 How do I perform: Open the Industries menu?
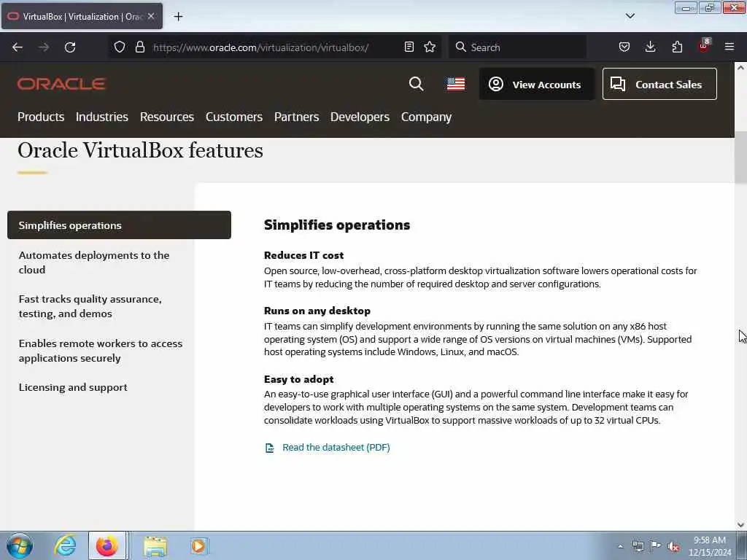[102, 117]
